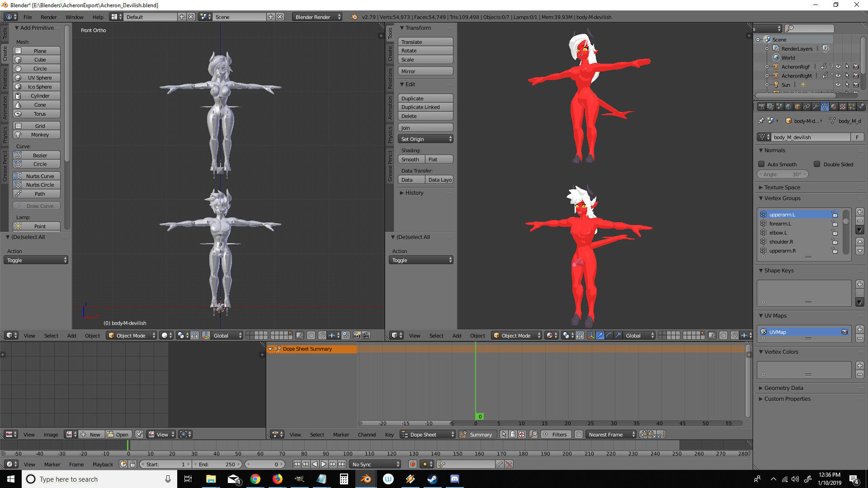Open the World properties globe tab

point(788,107)
